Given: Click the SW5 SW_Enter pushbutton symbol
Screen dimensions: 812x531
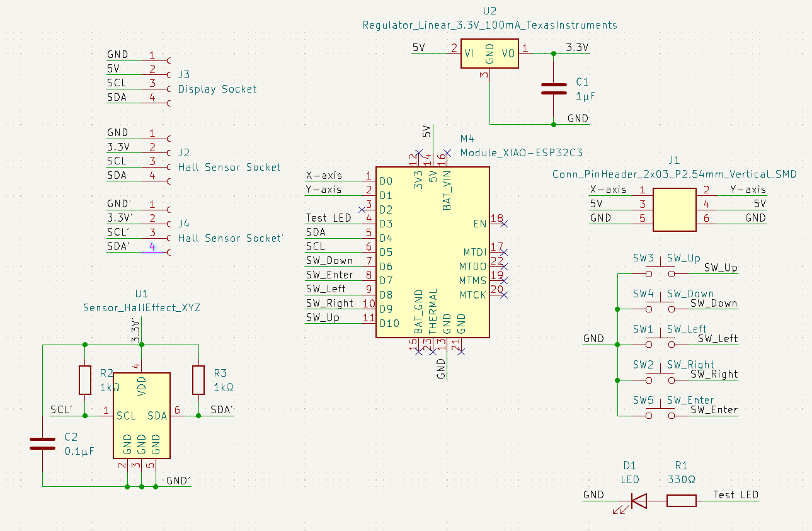Looking at the screenshot, I should tap(660, 413).
